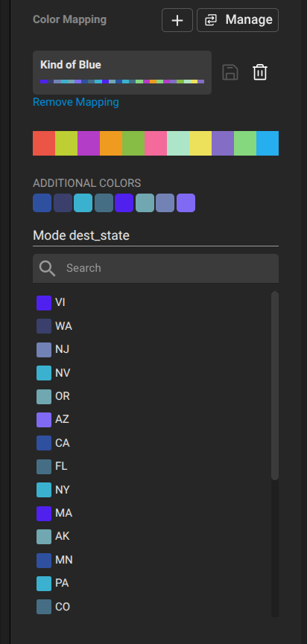The image size is (307, 644).
Task: Click the Remove Mapping link
Action: (75, 102)
